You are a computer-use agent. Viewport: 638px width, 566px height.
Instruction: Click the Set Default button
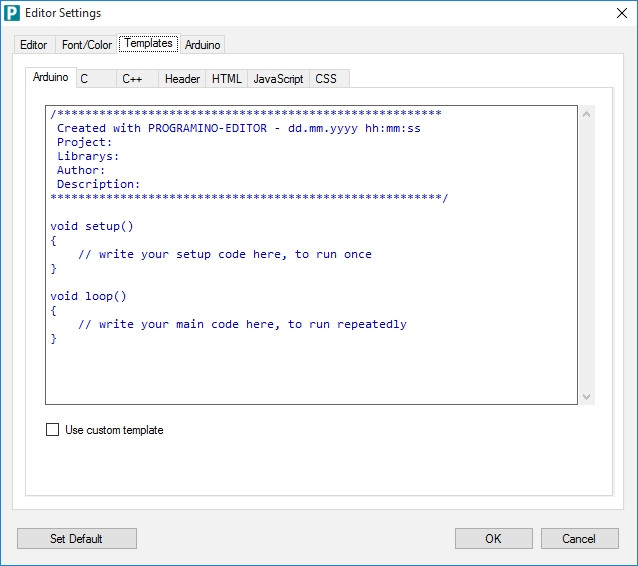(x=76, y=538)
